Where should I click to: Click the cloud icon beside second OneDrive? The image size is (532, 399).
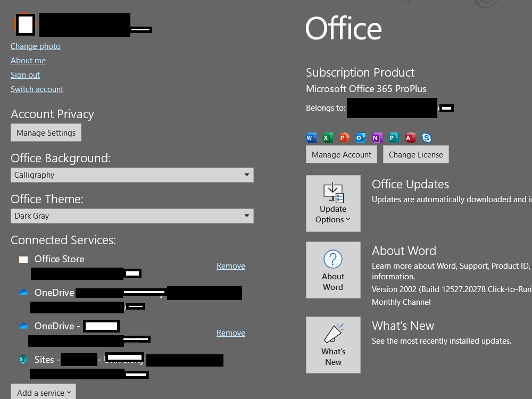pos(23,326)
